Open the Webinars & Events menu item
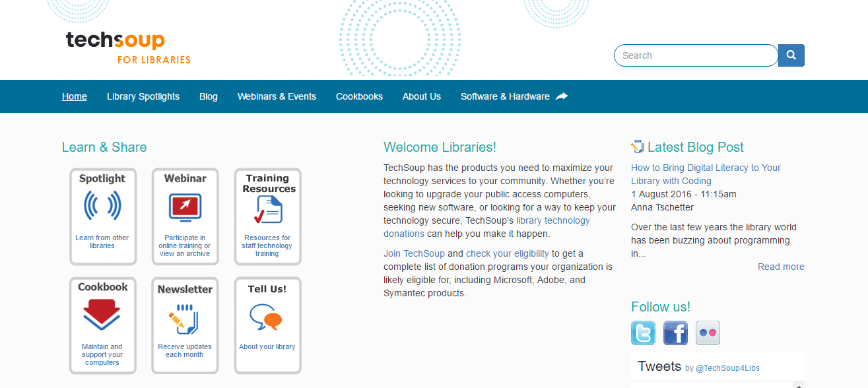868x388 pixels. (x=277, y=96)
